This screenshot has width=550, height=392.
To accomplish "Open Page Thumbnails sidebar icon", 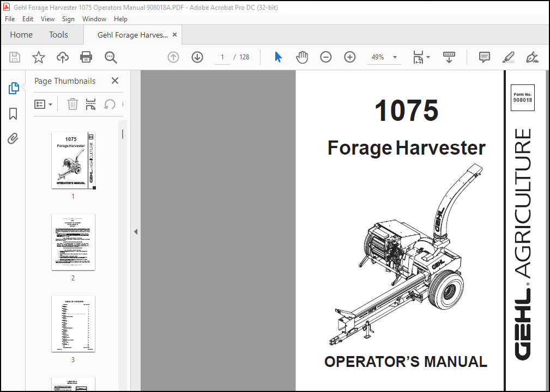I will coord(13,88).
